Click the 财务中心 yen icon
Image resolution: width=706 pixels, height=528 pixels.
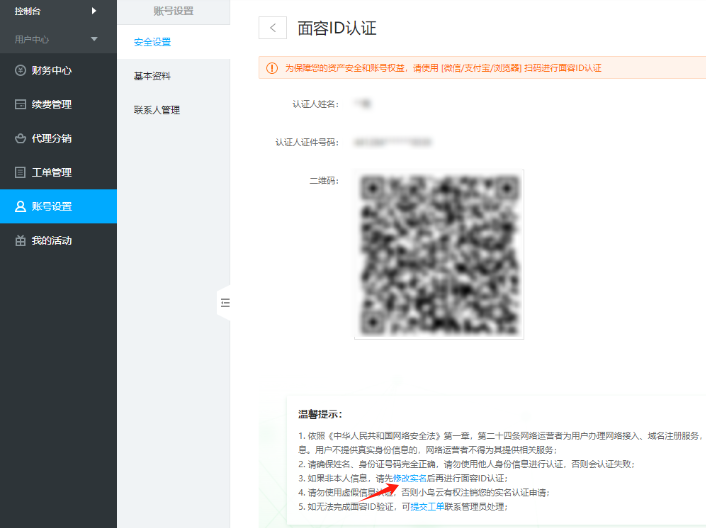20,70
